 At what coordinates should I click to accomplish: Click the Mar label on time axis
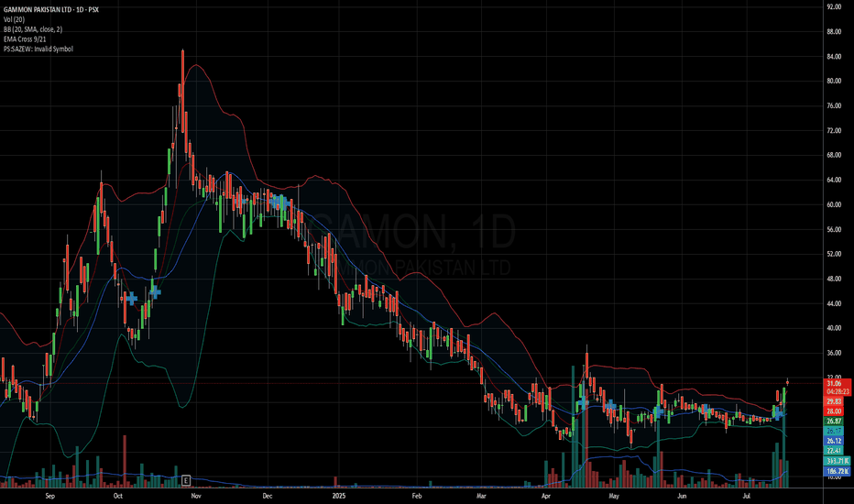point(481,496)
